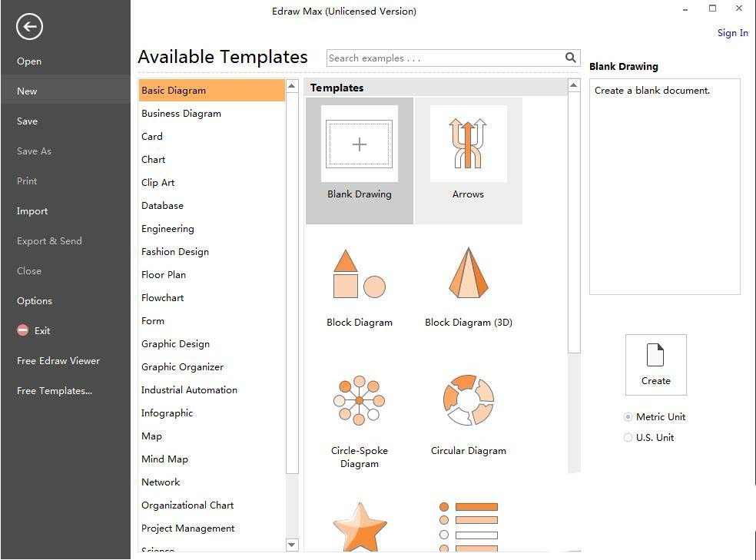The image size is (756, 560).
Task: Select the Database category
Action: [162, 205]
